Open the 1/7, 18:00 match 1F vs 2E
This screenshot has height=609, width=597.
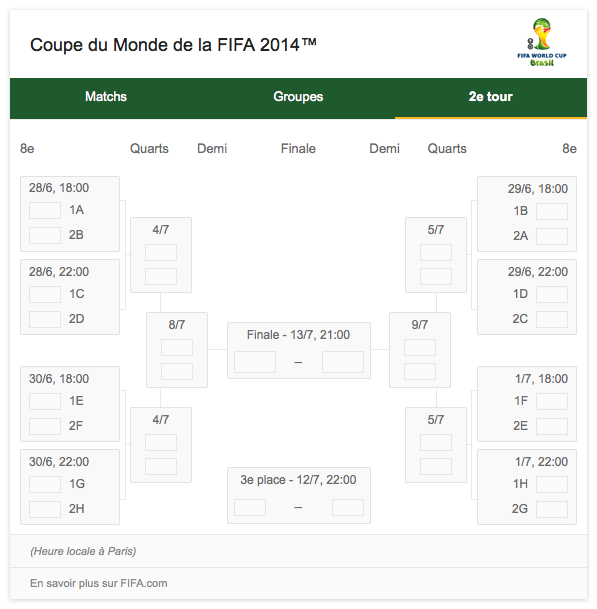click(x=527, y=404)
